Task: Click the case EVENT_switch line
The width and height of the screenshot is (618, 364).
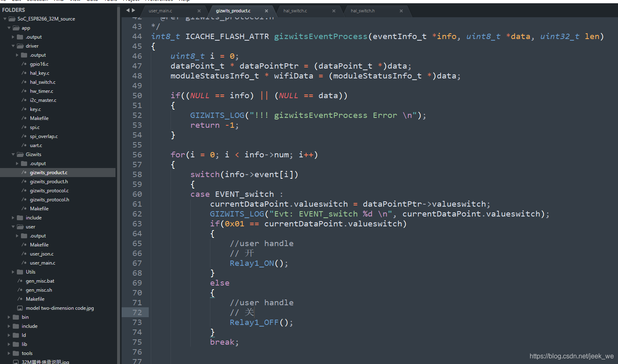Action: pyautogui.click(x=237, y=194)
